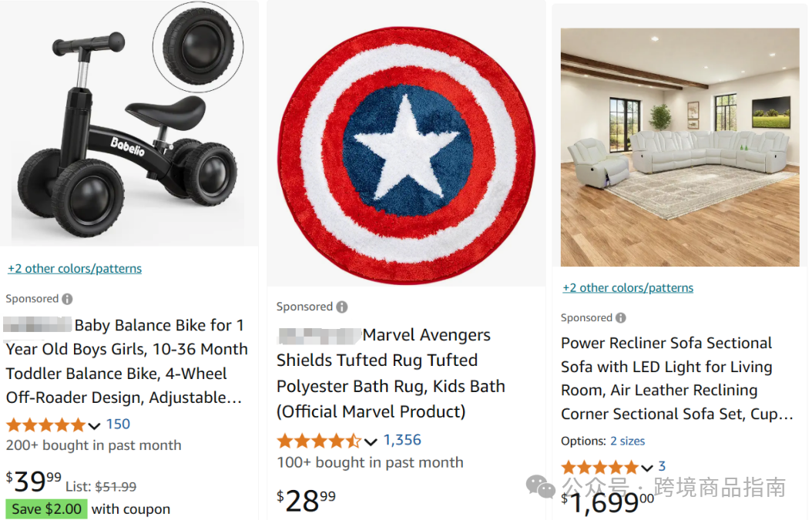Open bike's +2 other colors/patterns link
Screen dimensions: 812x520
(x=75, y=269)
